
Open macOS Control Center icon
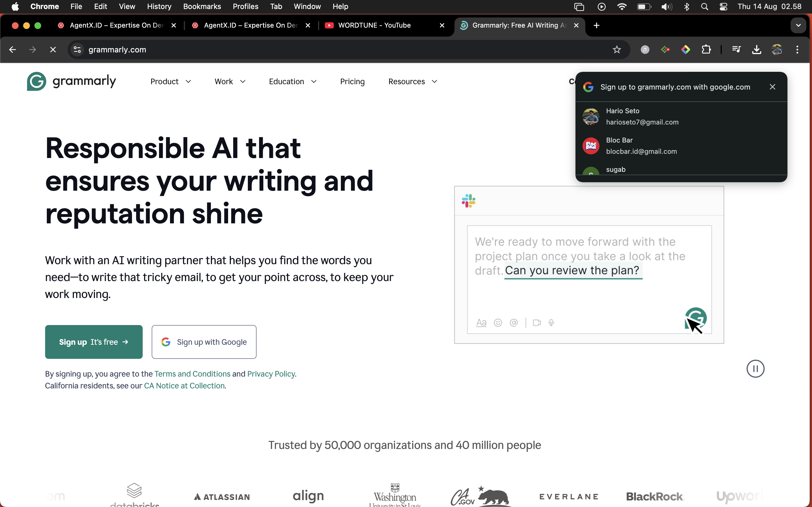pyautogui.click(x=723, y=6)
